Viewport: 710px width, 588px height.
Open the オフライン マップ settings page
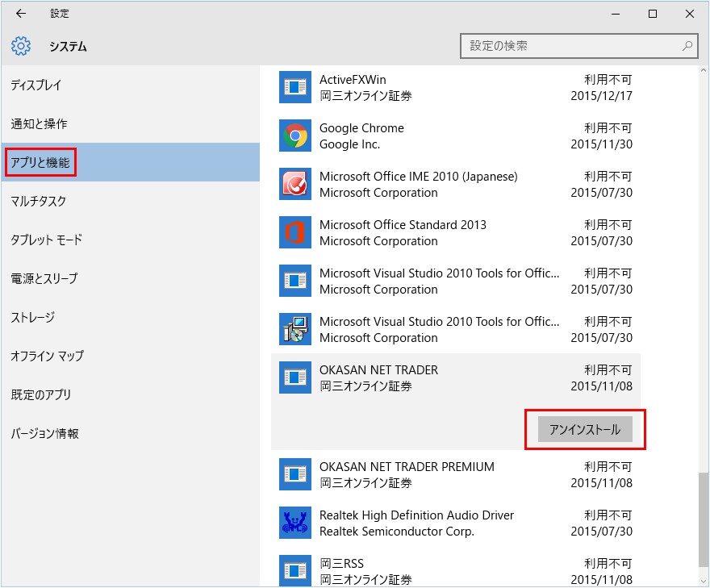[131, 356]
